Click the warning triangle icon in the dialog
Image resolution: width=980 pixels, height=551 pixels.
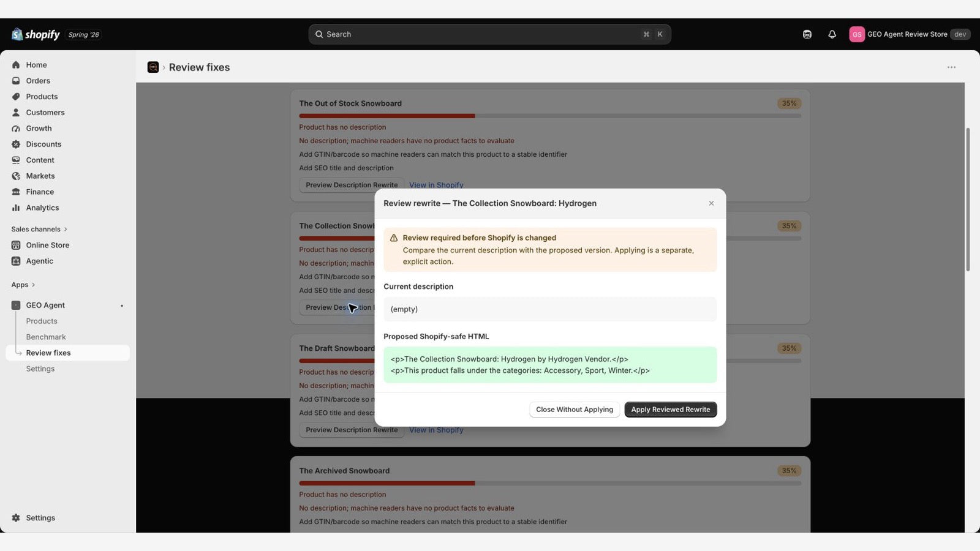(x=394, y=238)
